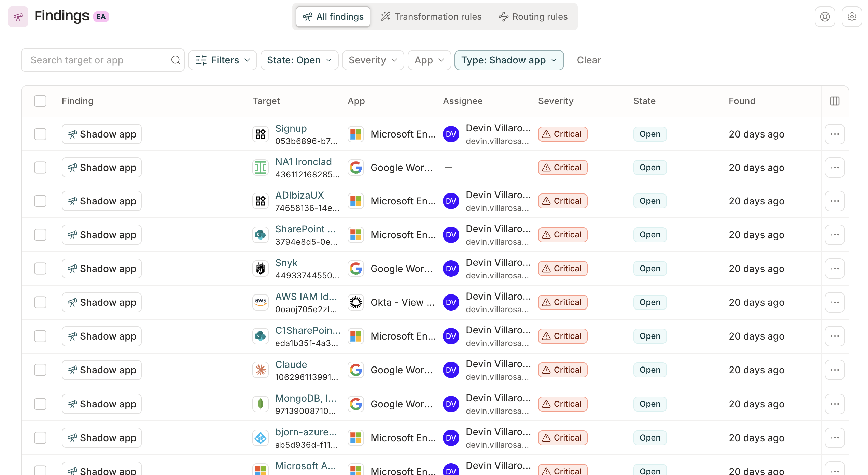This screenshot has width=868, height=475.
Task: Check the NA1 Ironclad row checkbox
Action: [x=40, y=168]
